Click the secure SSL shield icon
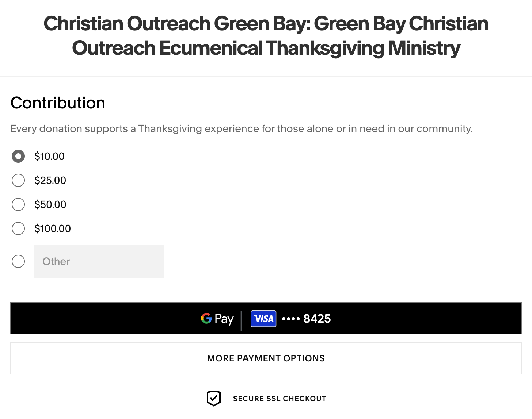Viewport: 532px width, 419px height. click(x=214, y=398)
